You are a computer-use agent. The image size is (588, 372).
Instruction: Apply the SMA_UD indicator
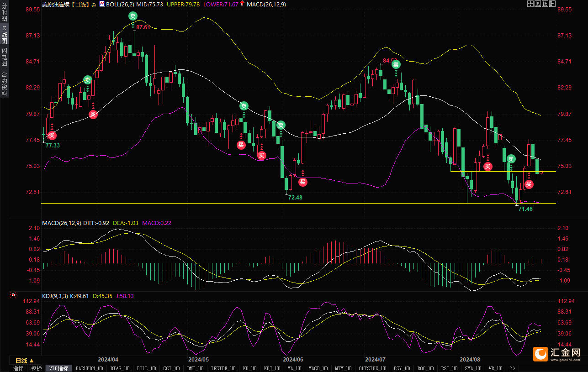(x=473, y=368)
